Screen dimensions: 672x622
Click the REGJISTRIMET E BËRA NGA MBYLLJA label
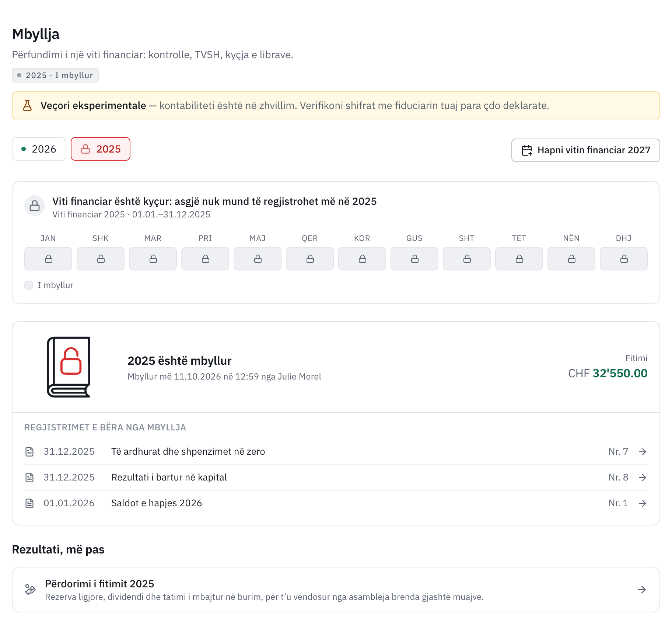(x=105, y=427)
